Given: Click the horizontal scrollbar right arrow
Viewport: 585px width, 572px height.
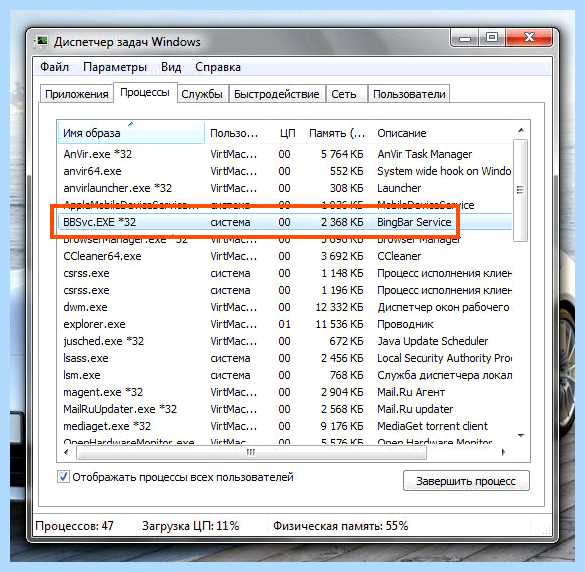Looking at the screenshot, I should click(504, 452).
